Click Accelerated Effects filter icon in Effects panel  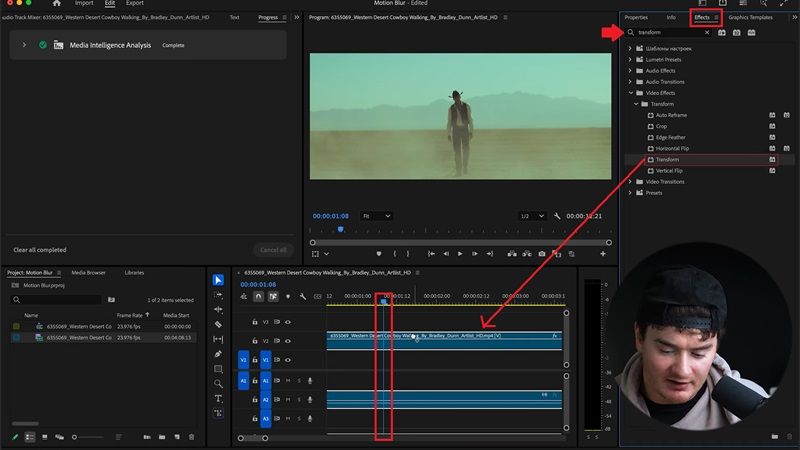pos(721,33)
